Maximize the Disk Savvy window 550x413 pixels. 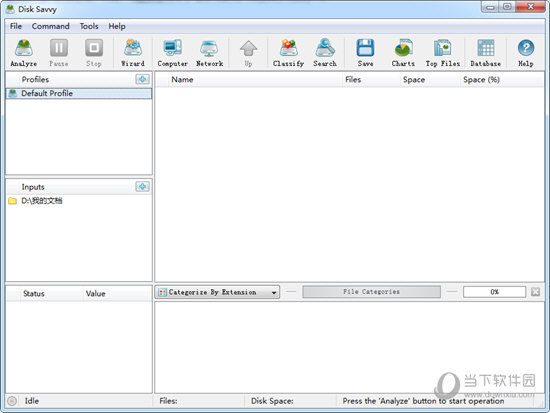507,7
